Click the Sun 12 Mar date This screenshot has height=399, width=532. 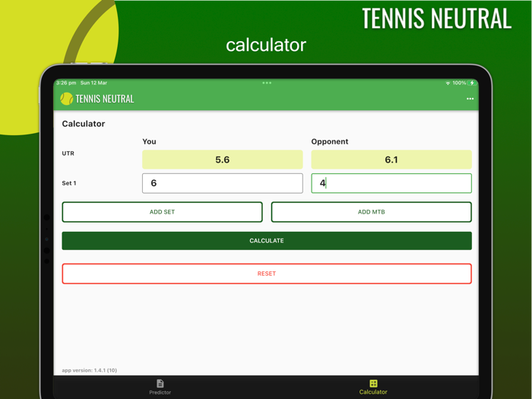(93, 83)
